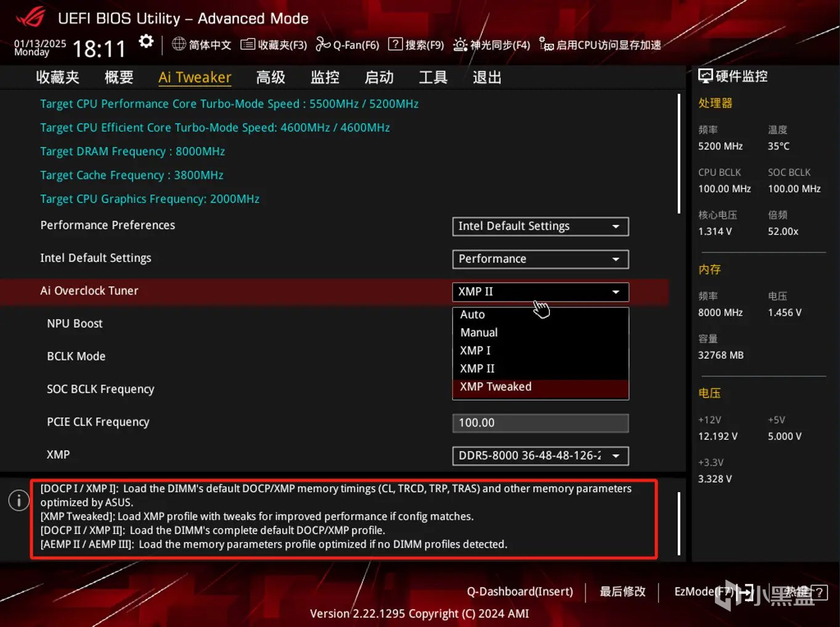The height and width of the screenshot is (627, 840).
Task: Click the 1.456 V memory voltage value
Action: pyautogui.click(x=785, y=312)
